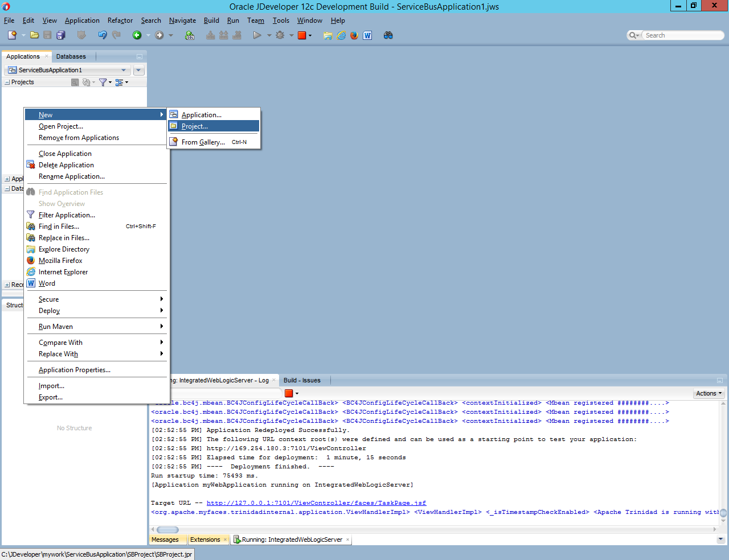Click the gray Forward navigation icon

(159, 35)
